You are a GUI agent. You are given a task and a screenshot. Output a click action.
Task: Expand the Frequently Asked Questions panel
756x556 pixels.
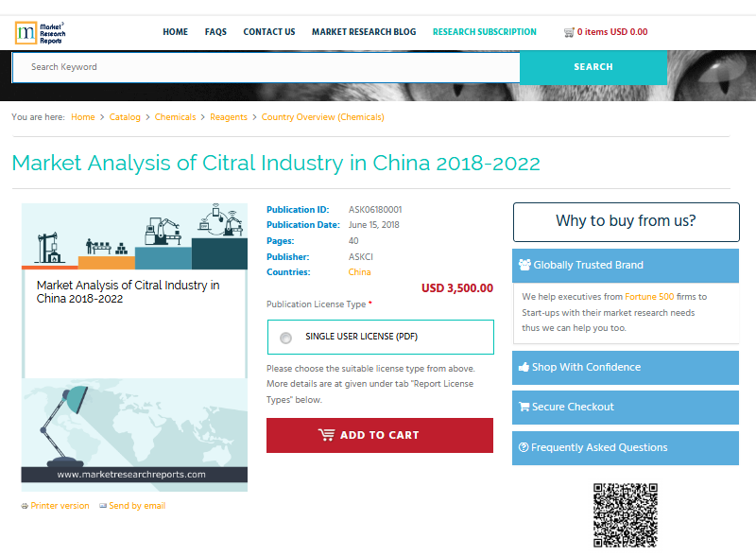pos(626,448)
